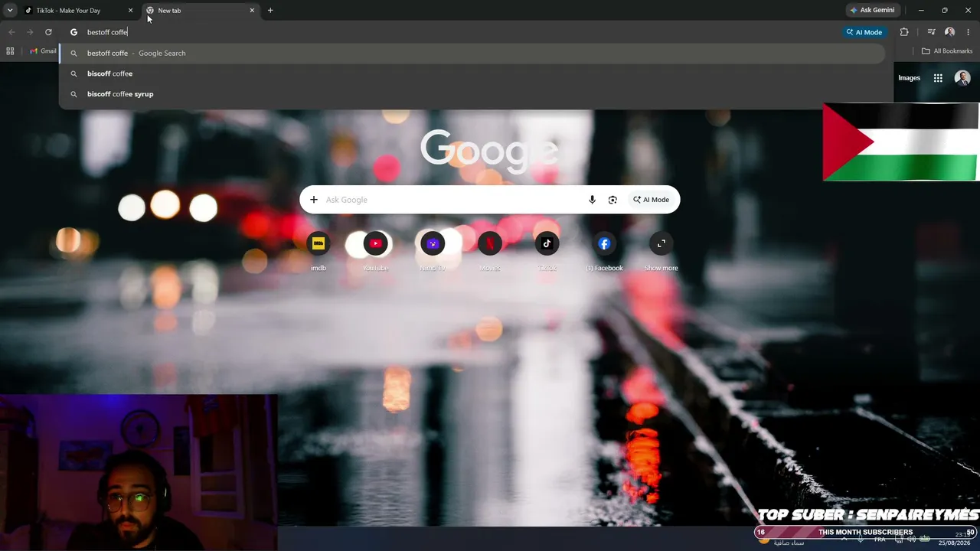Open the Chrome profile avatar in toolbar

point(950,32)
